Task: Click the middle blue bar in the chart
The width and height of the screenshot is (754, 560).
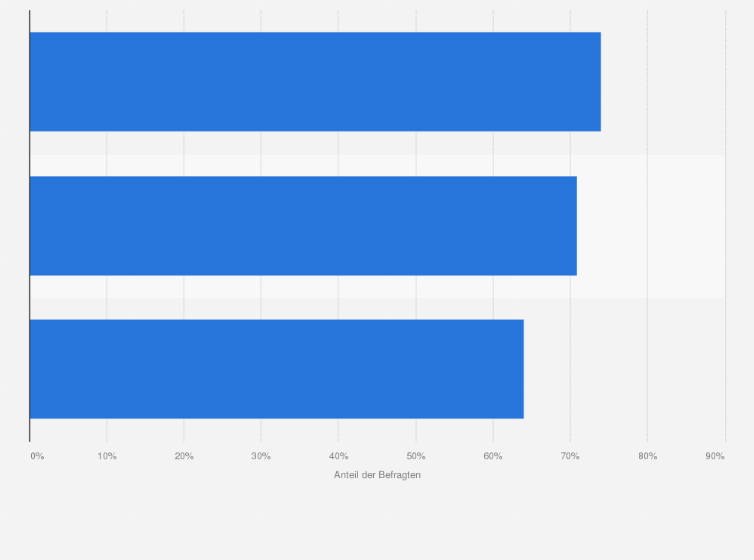Action: (x=303, y=226)
